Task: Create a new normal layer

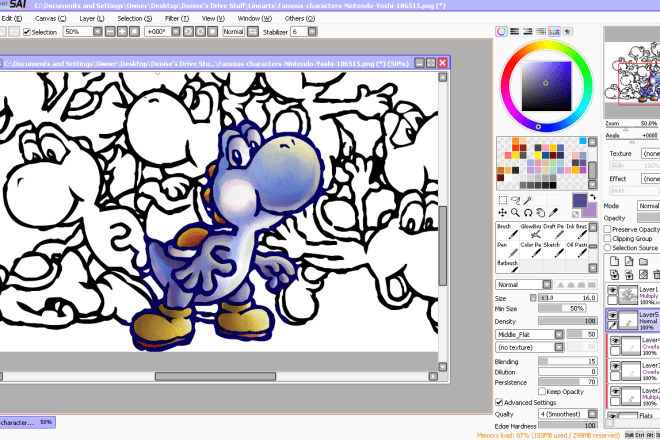Action: coord(614,261)
